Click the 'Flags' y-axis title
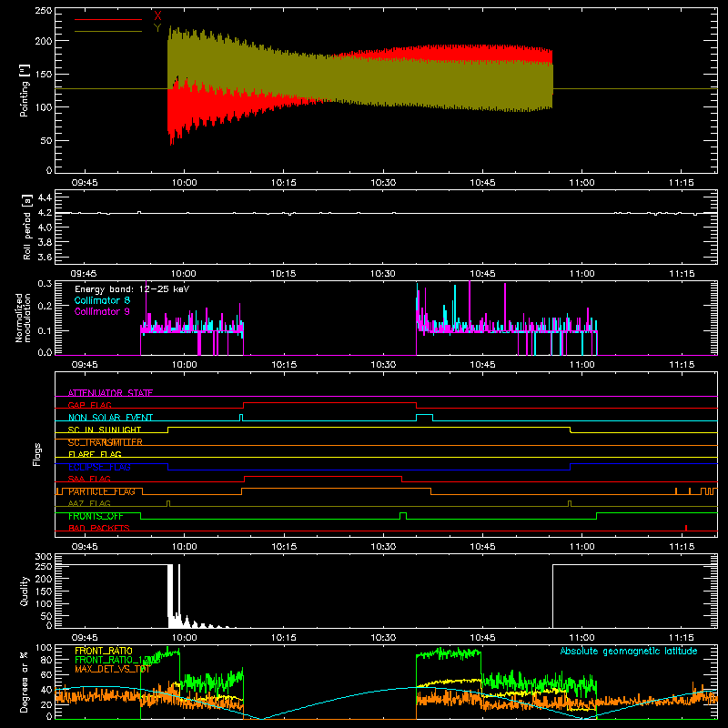Image resolution: width=728 pixels, height=728 pixels. click(37, 454)
